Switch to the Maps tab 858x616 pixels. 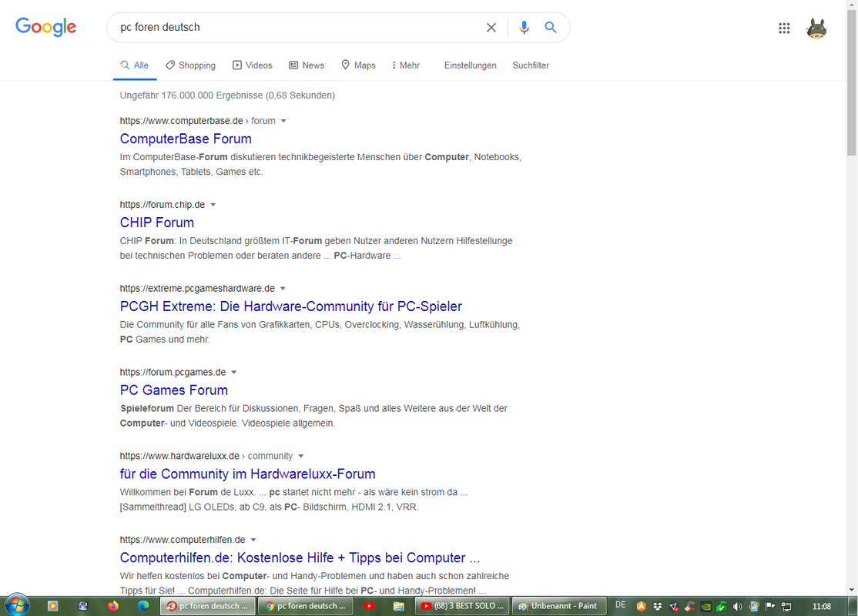(358, 65)
